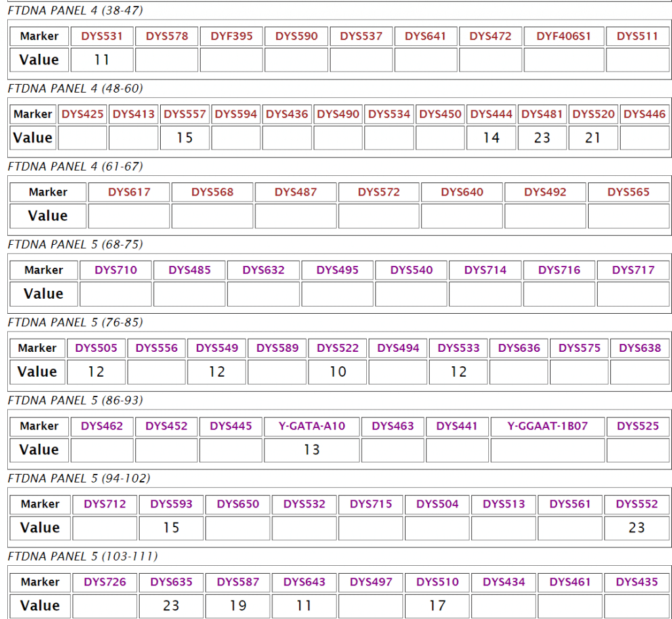The image size is (672, 619).
Task: Click the DYS435 marker link
Action: [x=637, y=582]
